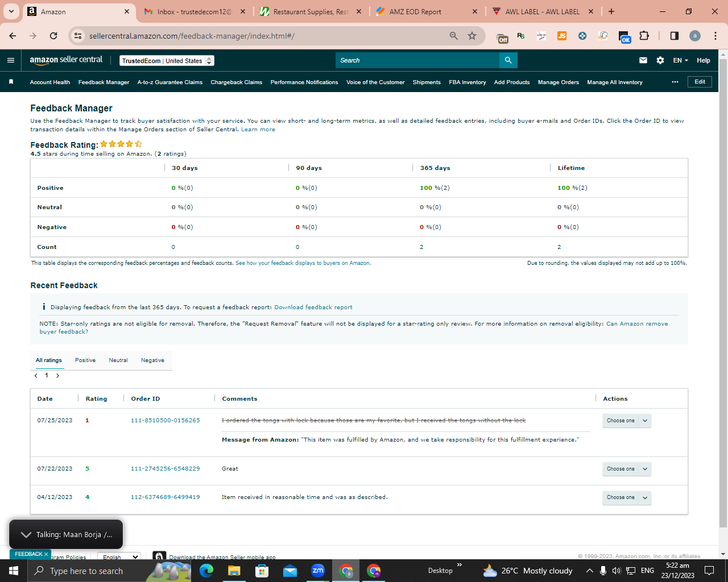This screenshot has height=582, width=728.
Task: Open the Mail app from the taskbar
Action: pos(290,571)
